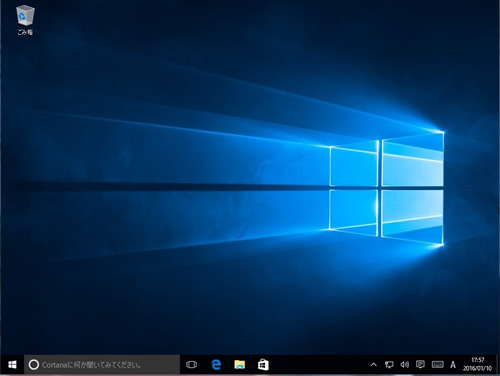The height and width of the screenshot is (376, 500).
Task: Show the touch keyboard
Action: click(x=437, y=365)
